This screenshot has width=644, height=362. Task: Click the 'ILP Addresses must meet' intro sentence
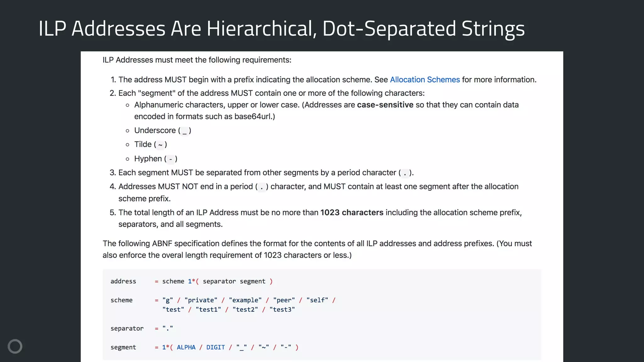(197, 60)
